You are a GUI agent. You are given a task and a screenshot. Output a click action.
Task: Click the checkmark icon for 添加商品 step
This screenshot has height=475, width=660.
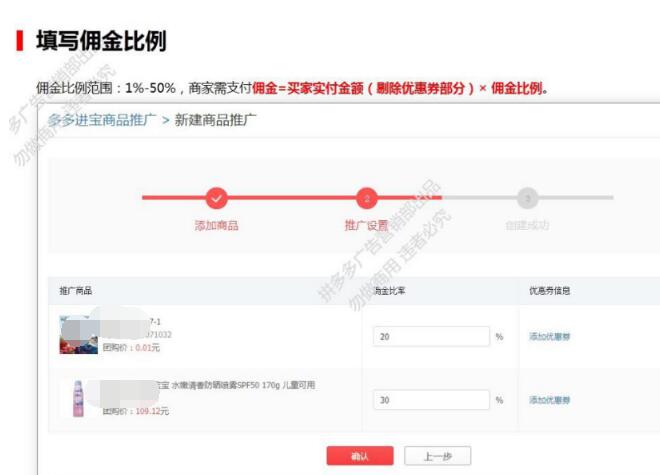(x=217, y=198)
